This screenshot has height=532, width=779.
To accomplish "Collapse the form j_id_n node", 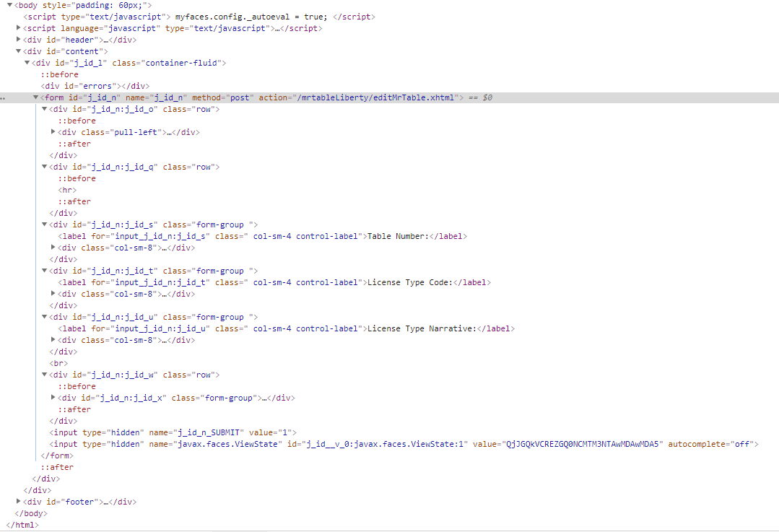I will 36,97.
